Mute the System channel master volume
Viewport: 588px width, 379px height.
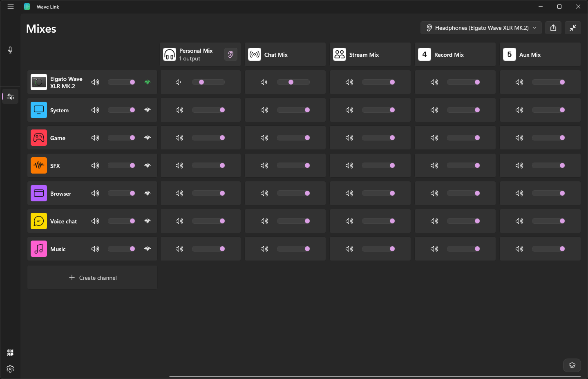[95, 110]
